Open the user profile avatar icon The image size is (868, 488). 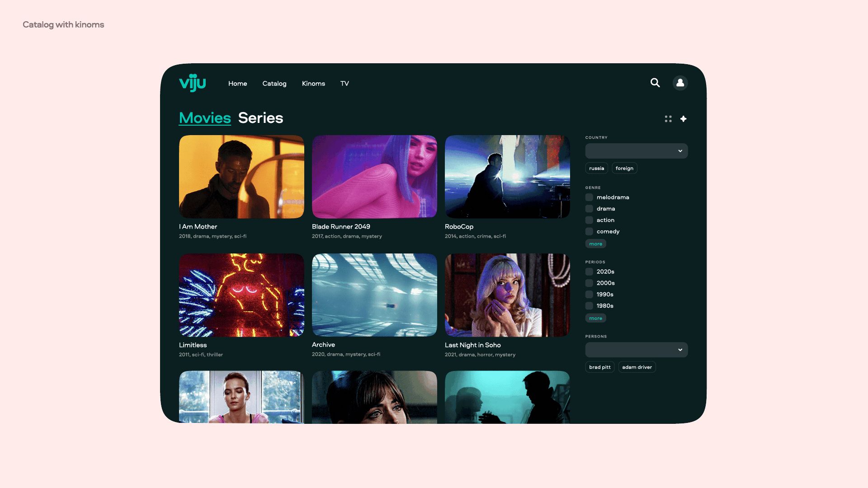[x=680, y=83]
